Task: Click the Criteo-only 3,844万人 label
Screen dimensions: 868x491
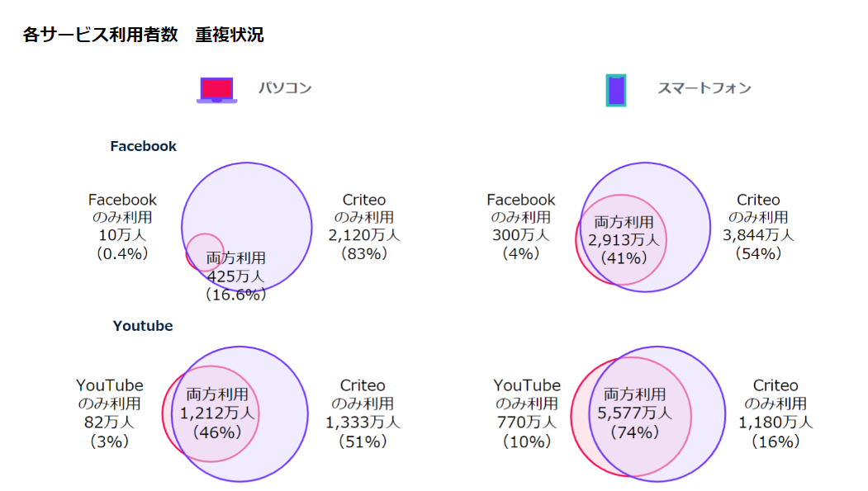Action: click(x=758, y=235)
